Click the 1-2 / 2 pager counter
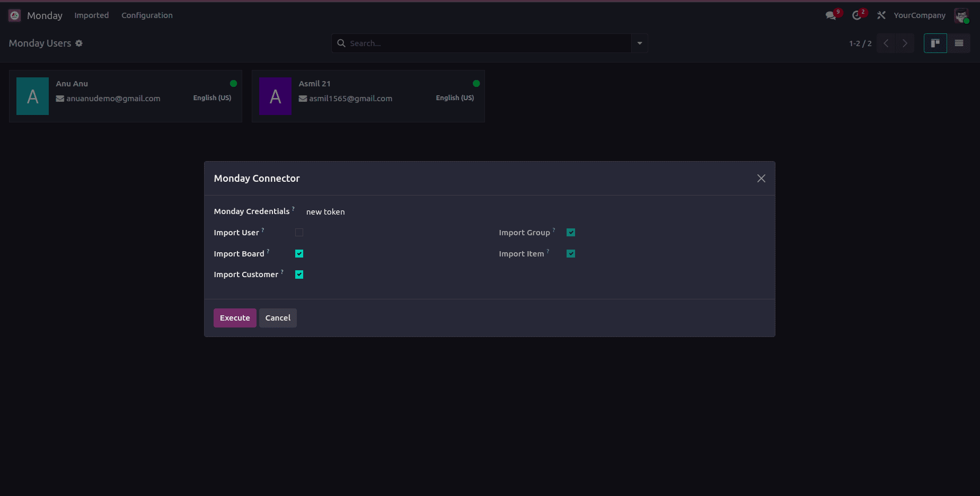 tap(860, 43)
